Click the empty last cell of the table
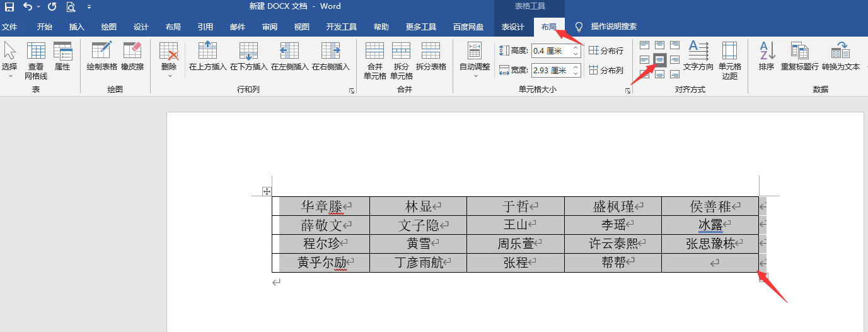The image size is (868, 332). pyautogui.click(x=710, y=263)
